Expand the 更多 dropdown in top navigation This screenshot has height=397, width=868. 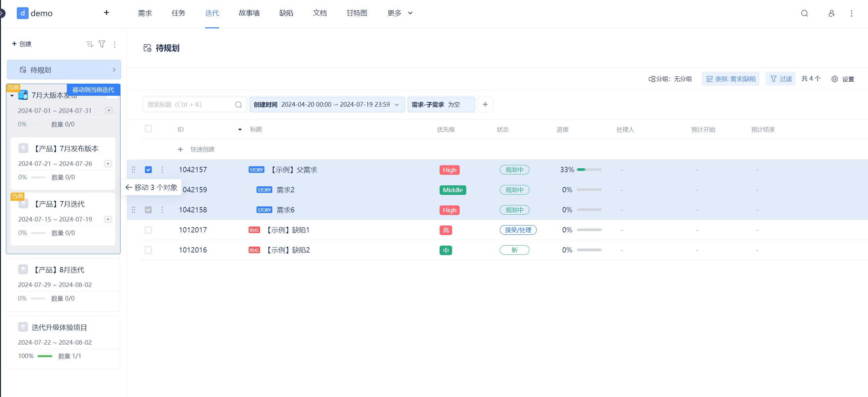[400, 13]
